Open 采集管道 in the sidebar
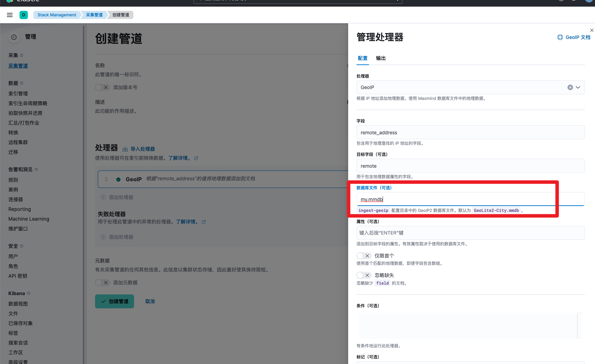Image resolution: width=595 pixels, height=364 pixels. [x=18, y=65]
